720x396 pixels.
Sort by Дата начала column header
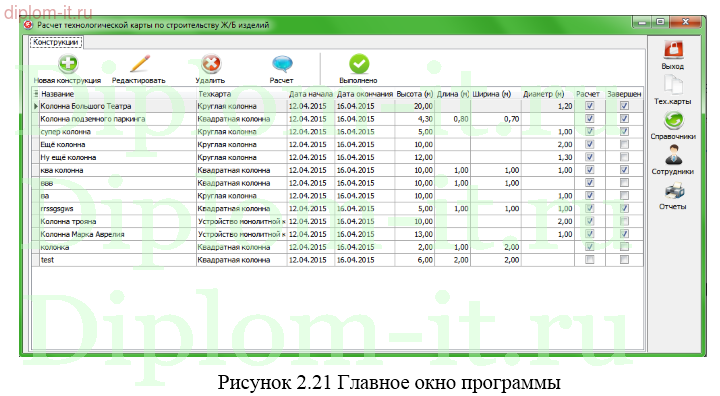coord(311,94)
